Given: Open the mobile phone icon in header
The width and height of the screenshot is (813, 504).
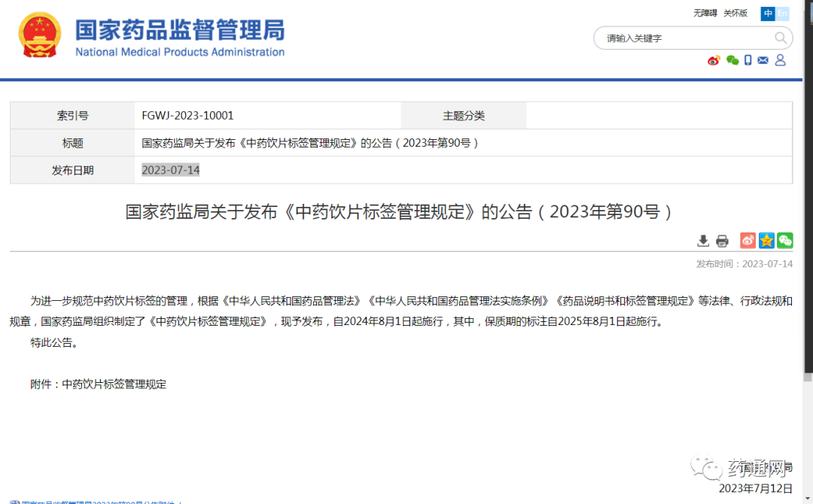Looking at the screenshot, I should click(748, 61).
